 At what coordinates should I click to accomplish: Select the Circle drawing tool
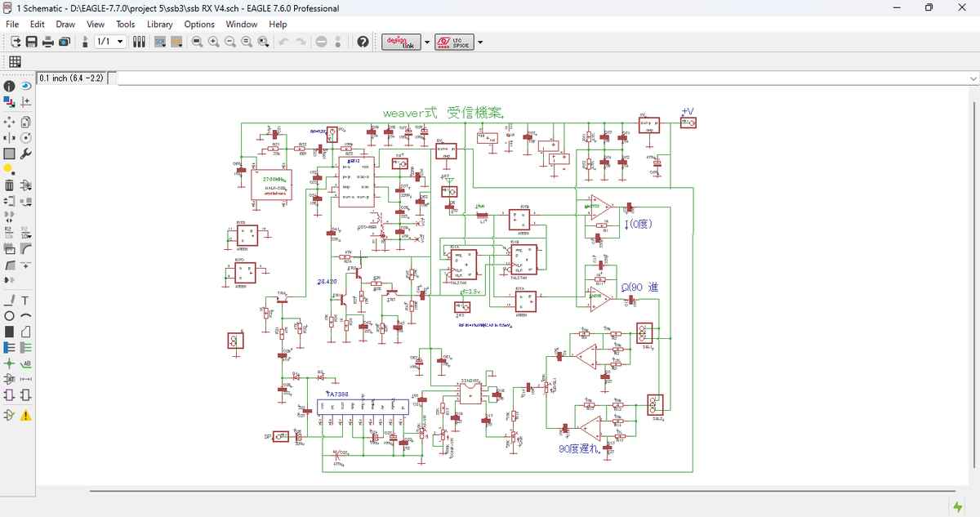pyautogui.click(x=9, y=316)
